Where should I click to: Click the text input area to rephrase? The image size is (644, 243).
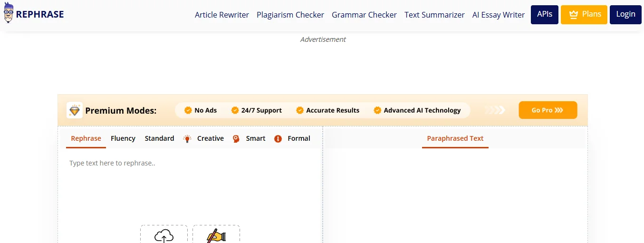pos(190,185)
